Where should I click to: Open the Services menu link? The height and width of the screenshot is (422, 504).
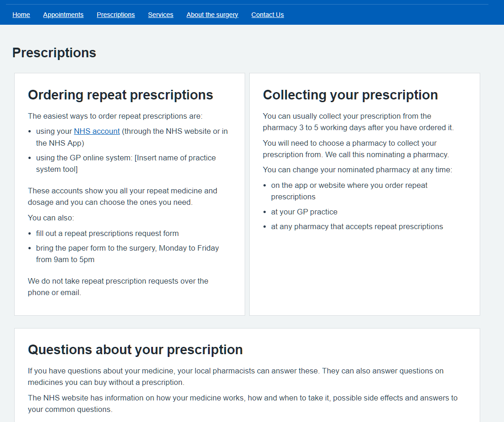point(160,15)
